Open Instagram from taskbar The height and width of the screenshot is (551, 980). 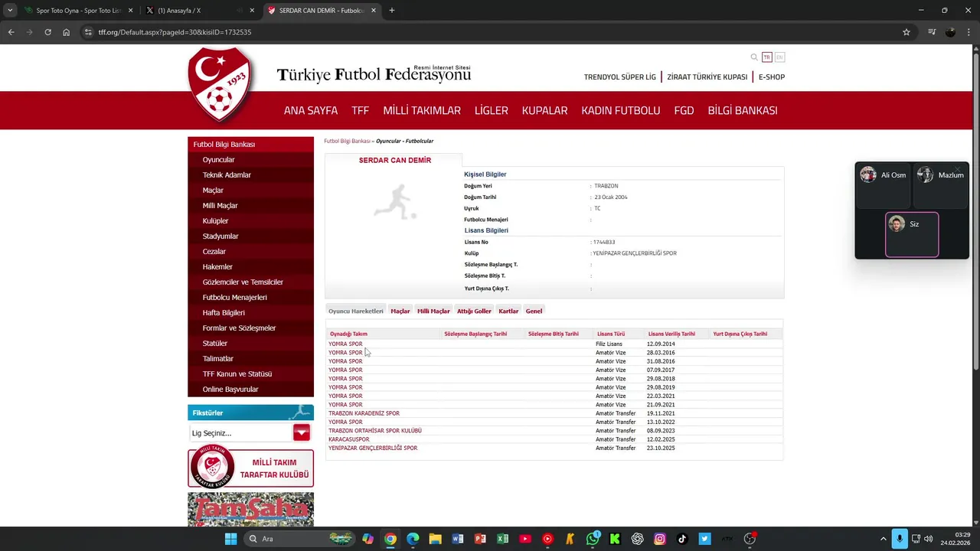click(x=660, y=539)
